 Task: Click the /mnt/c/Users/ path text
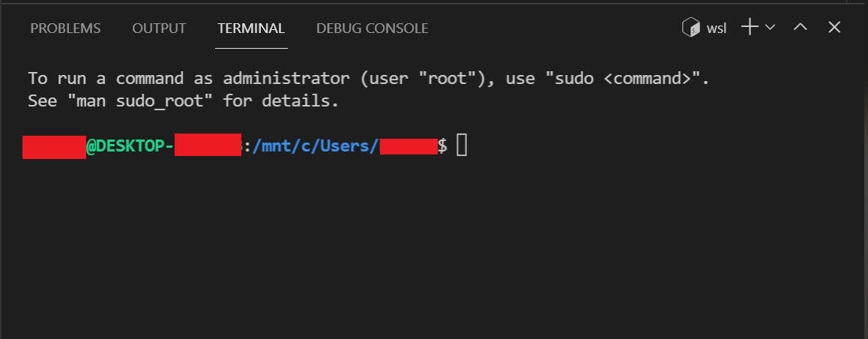(x=316, y=145)
